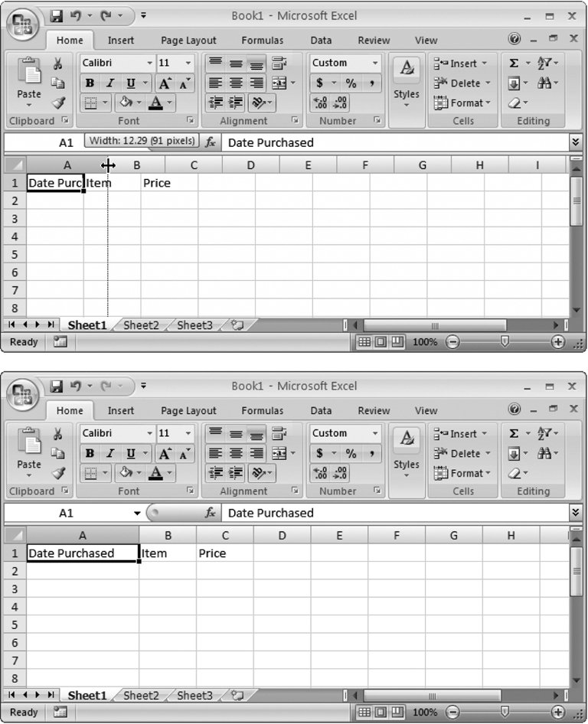The image size is (588, 724).
Task: Click Shrink Font icon in bottom window
Action: click(x=185, y=454)
